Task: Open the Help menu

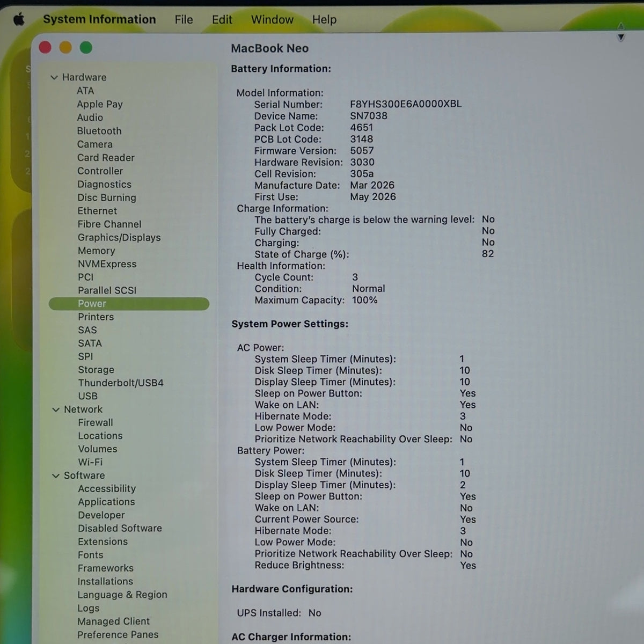Action: (x=324, y=19)
